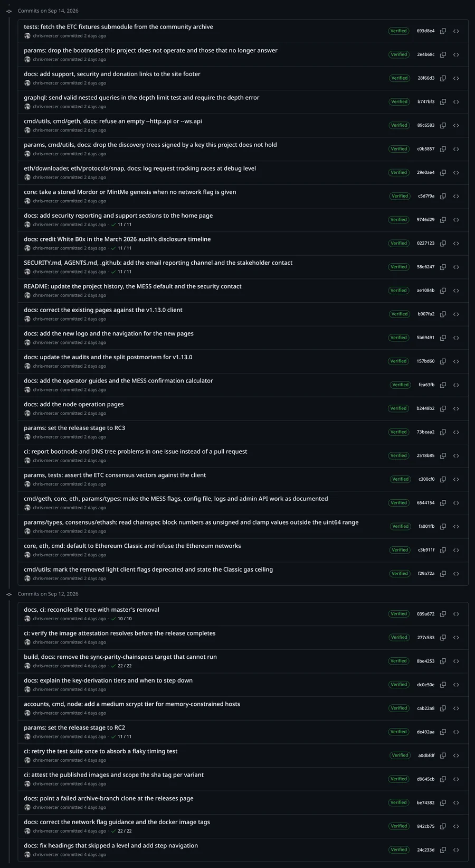The width and height of the screenshot is (475, 868).
Task: Show Verified badge details for commit de492aa
Action: click(399, 732)
